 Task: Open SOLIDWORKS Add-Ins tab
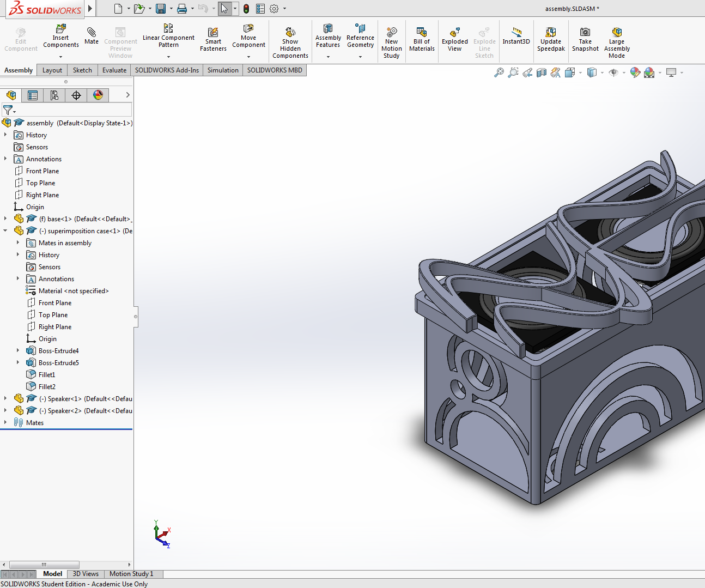(167, 70)
